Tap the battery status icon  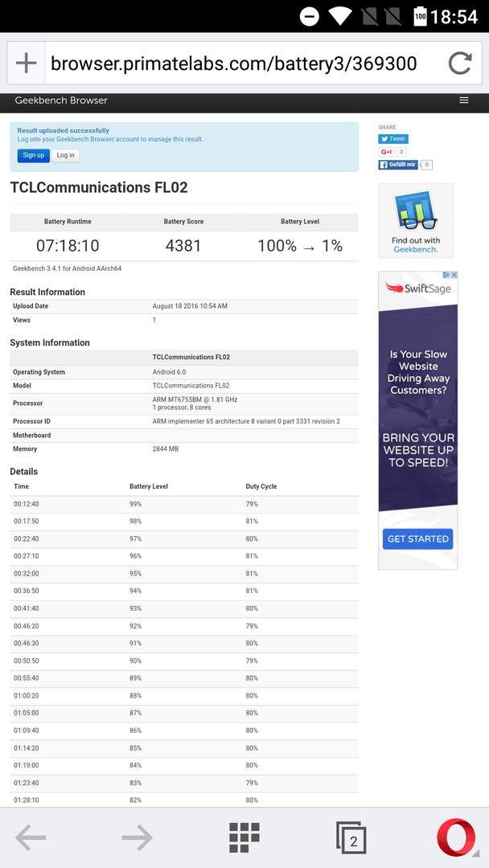click(x=421, y=17)
